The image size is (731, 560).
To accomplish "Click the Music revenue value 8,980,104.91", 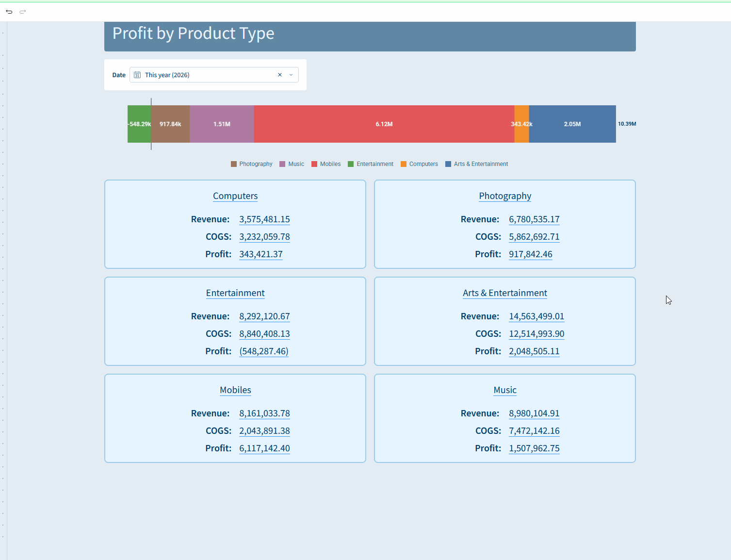I will (534, 413).
